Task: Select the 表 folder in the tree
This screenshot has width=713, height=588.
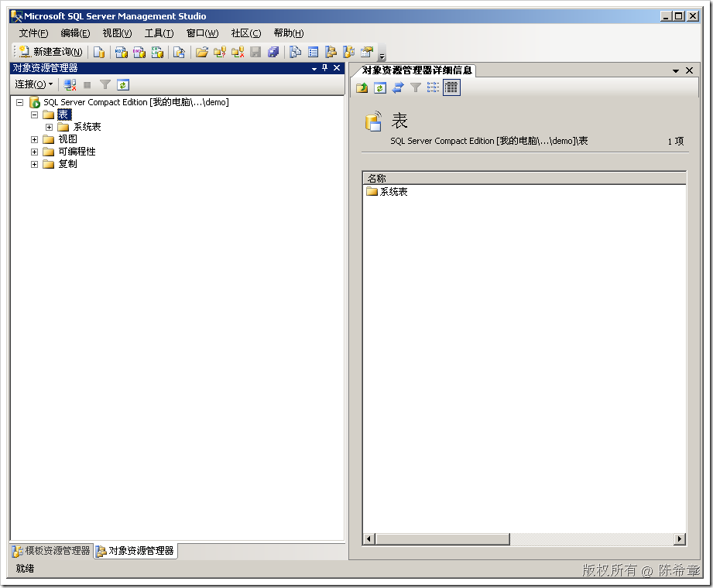Action: 64,115
